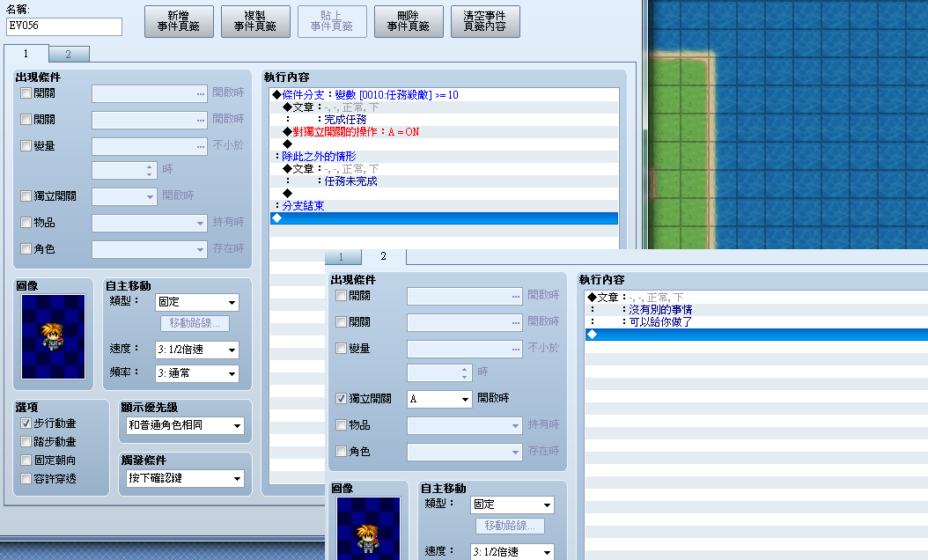Check 物品 condition in the upper panel

[26, 223]
